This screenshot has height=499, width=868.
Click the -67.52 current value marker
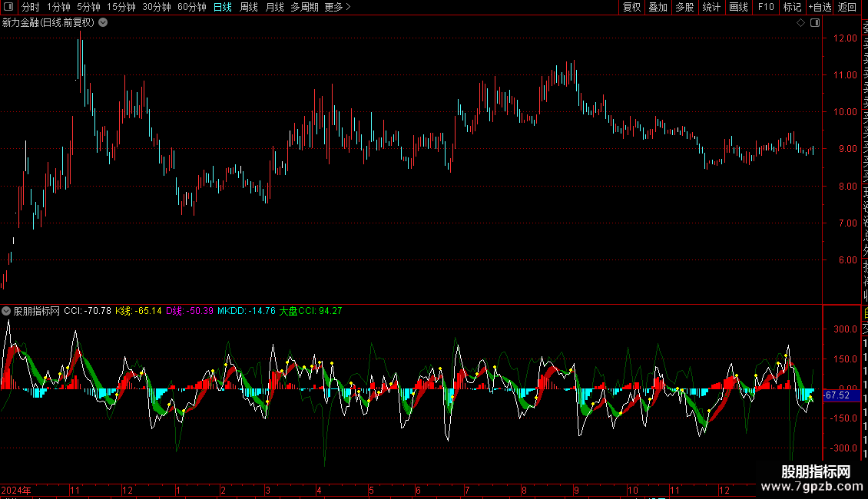point(840,395)
